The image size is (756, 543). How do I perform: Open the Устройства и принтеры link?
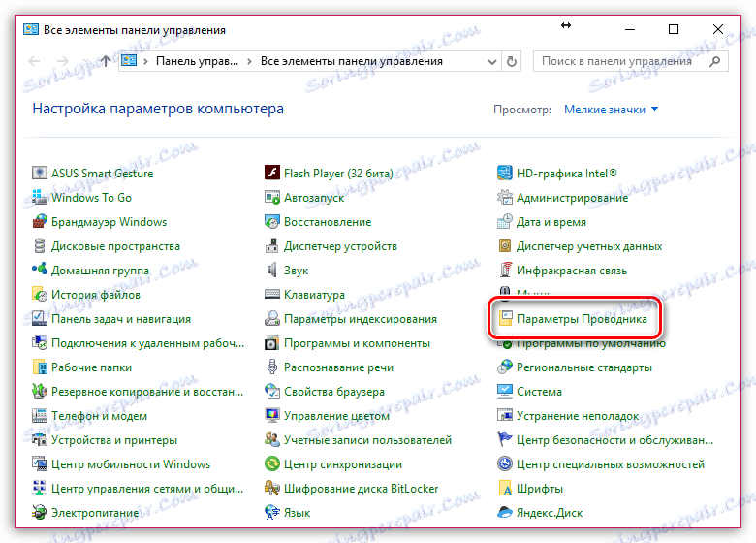(x=114, y=440)
